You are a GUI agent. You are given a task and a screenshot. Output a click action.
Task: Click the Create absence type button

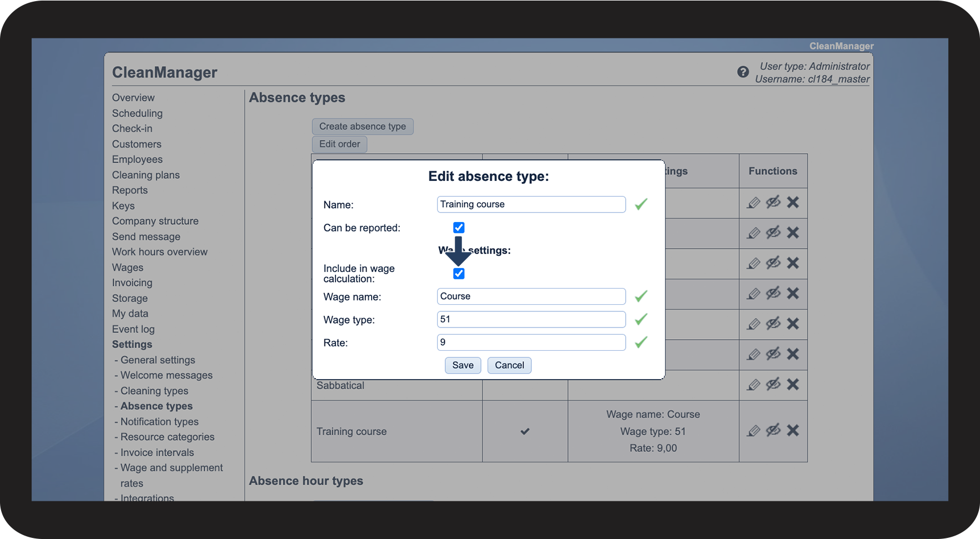(x=362, y=127)
